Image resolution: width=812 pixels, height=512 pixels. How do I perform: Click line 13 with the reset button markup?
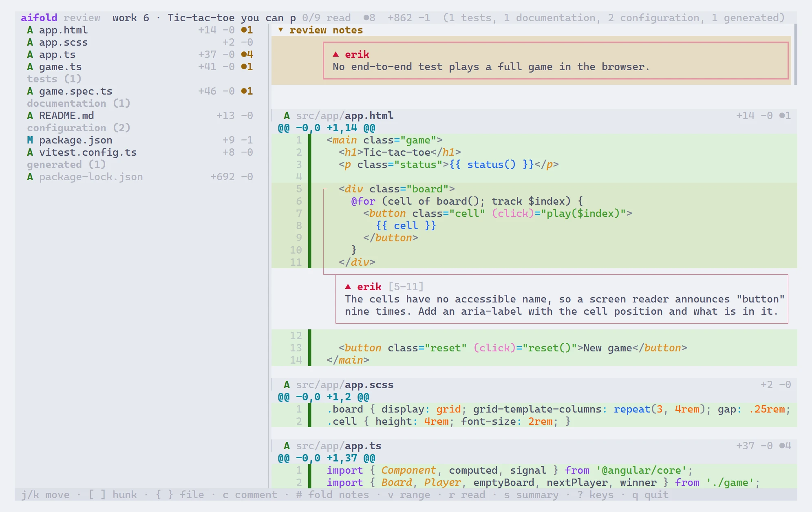point(534,348)
